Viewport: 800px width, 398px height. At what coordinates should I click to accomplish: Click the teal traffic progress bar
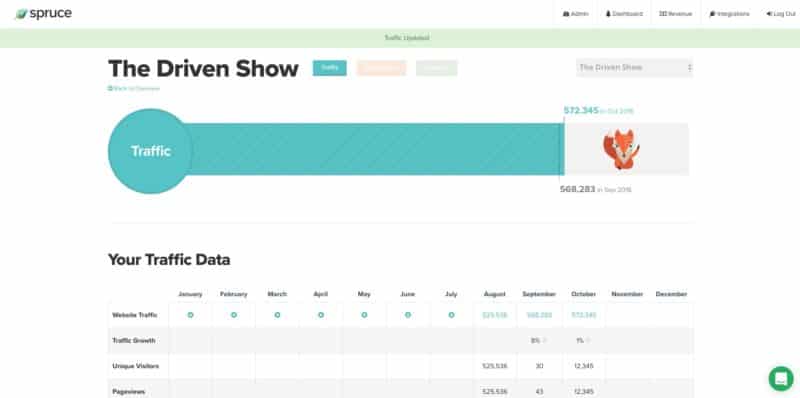(378, 149)
